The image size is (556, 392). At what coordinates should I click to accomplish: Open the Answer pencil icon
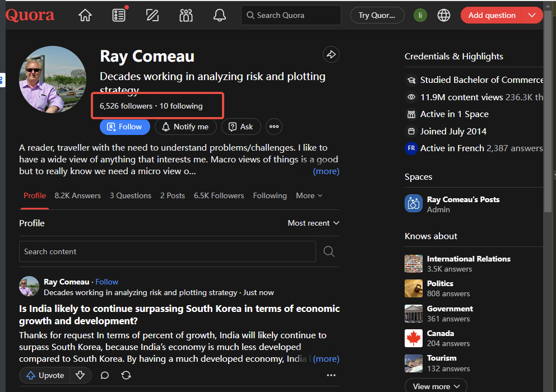tap(152, 15)
